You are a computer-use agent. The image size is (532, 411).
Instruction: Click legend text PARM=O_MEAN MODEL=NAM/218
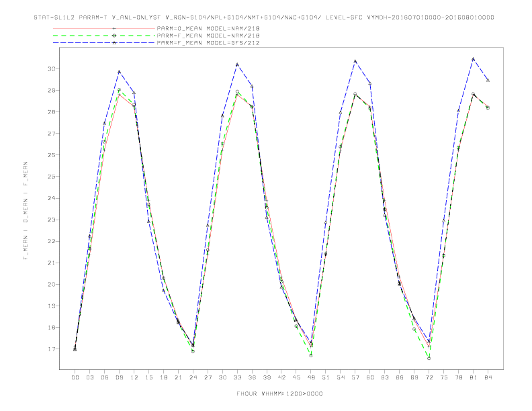[x=208, y=28]
